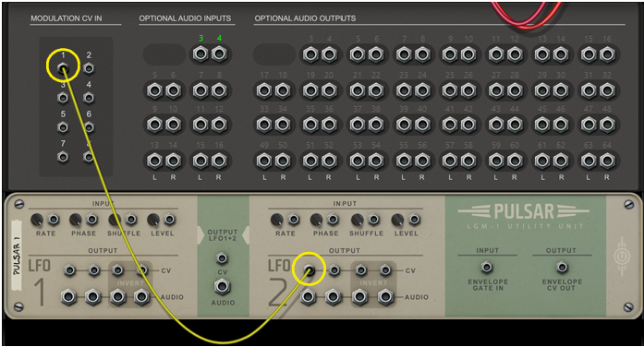The width and height of the screenshot is (644, 347).
Task: Click the LFO 2 Level trim knob
Action: point(398,220)
